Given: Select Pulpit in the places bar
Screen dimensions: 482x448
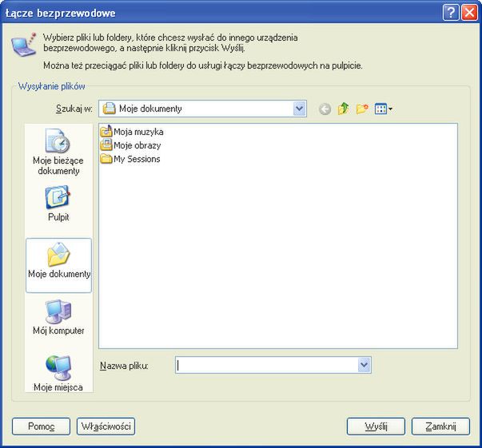Looking at the screenshot, I should pos(58,204).
